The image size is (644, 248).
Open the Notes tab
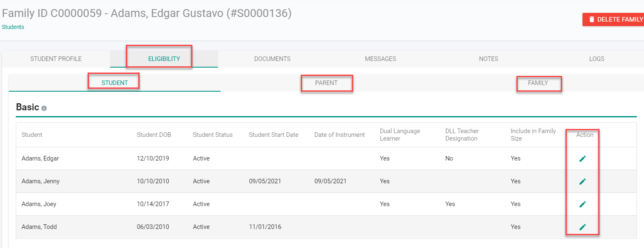coord(488,59)
